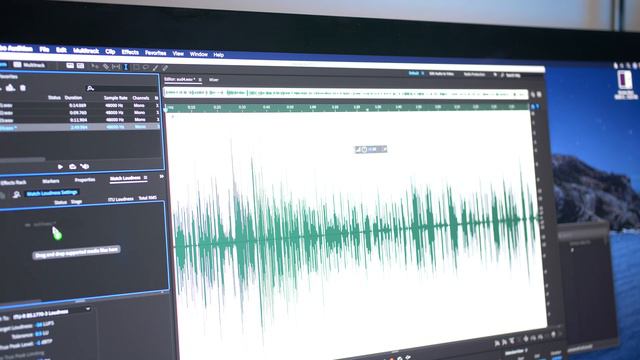This screenshot has width=640, height=360.
Task: Select the file with duration 0:14.089
Action: tap(80, 105)
